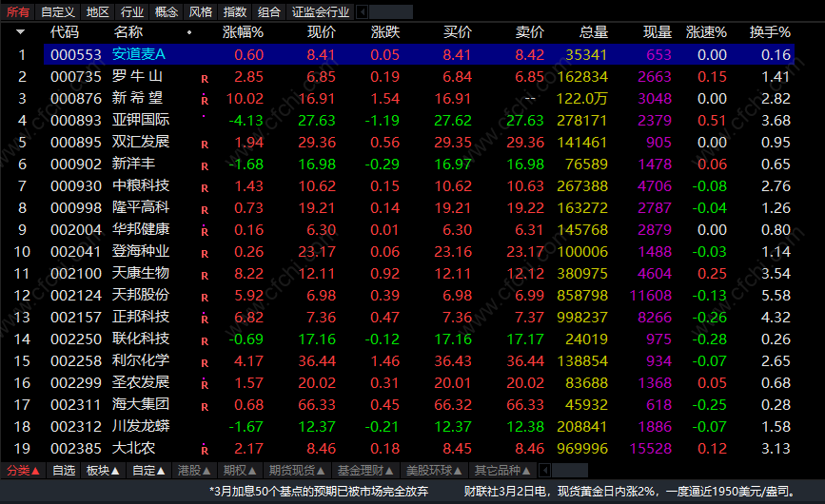
Task: Open the 分类 bottom menu
Action: 23,471
